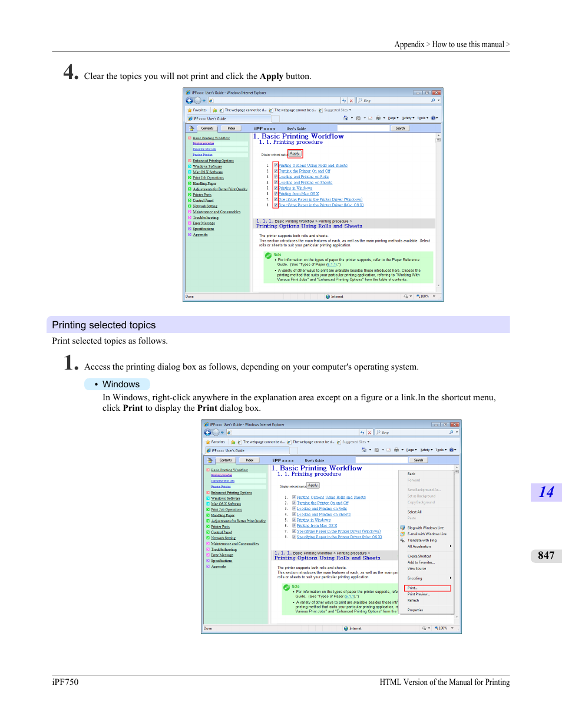Open the Safety dropdown in upper browser

coord(408,118)
